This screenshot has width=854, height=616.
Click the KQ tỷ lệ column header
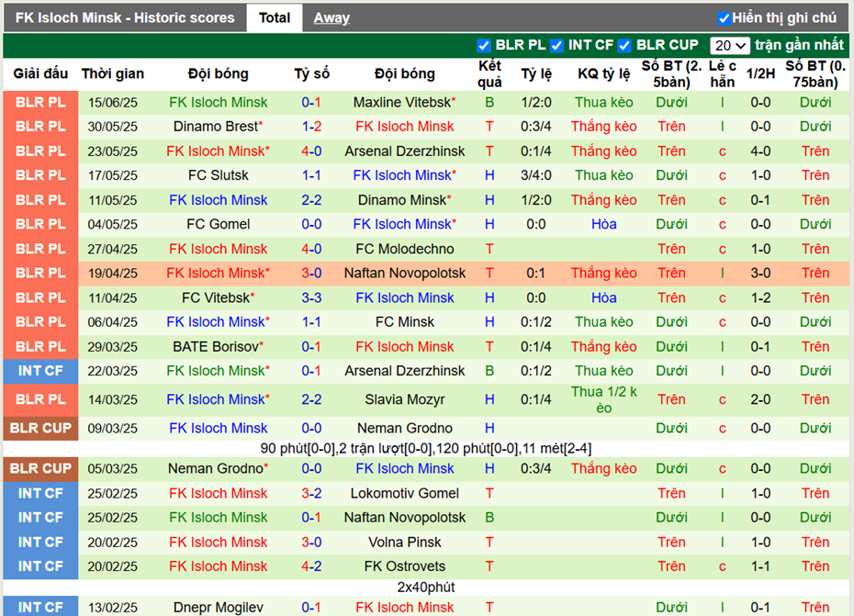(604, 73)
